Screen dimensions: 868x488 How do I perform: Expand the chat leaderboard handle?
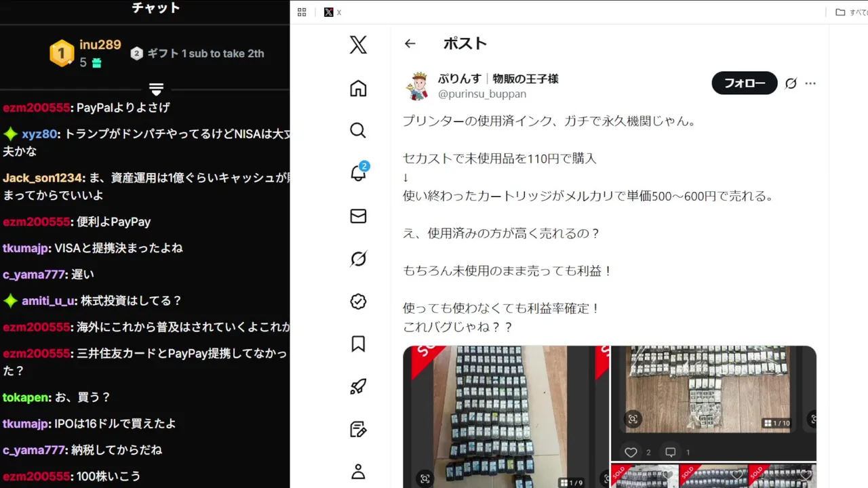pyautogui.click(x=156, y=89)
